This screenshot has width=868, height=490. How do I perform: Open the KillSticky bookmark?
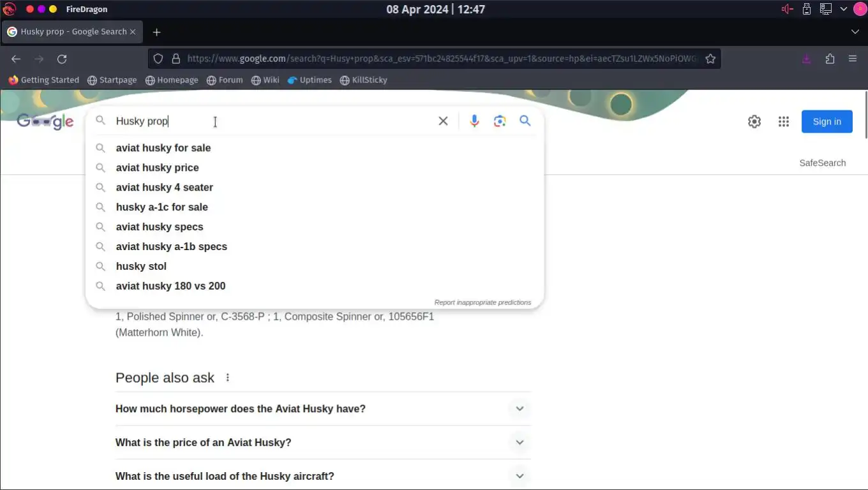(364, 80)
